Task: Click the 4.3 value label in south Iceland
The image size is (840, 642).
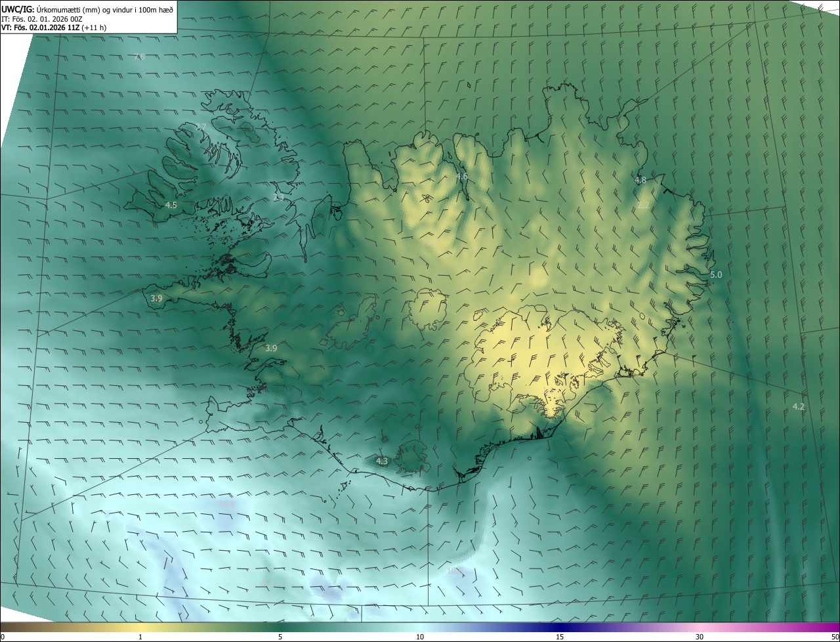Action: [381, 461]
